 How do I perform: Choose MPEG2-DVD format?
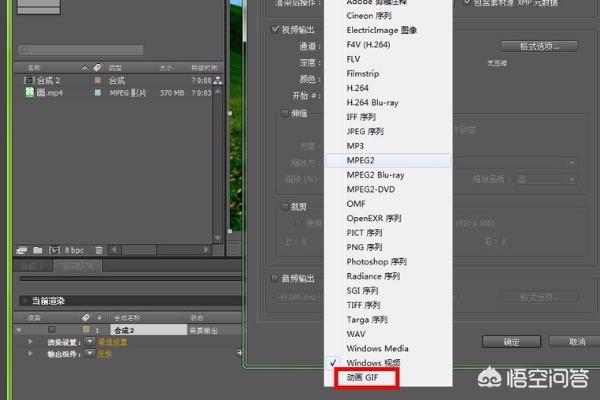[371, 189]
